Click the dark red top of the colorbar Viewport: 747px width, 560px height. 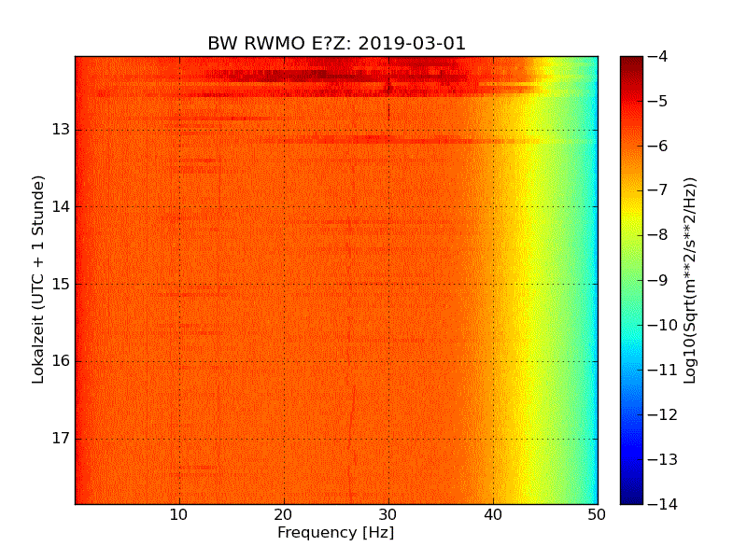632,62
